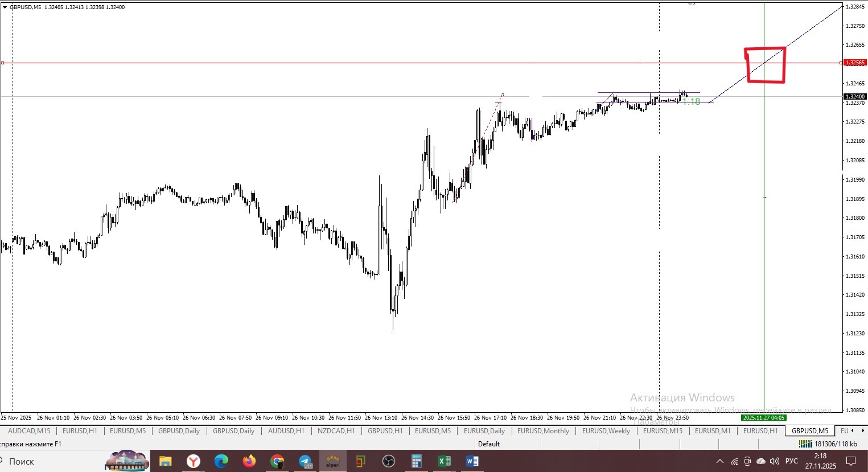Click the 26 Nov 19:50 time axis label
868x472 pixels.
click(563, 418)
